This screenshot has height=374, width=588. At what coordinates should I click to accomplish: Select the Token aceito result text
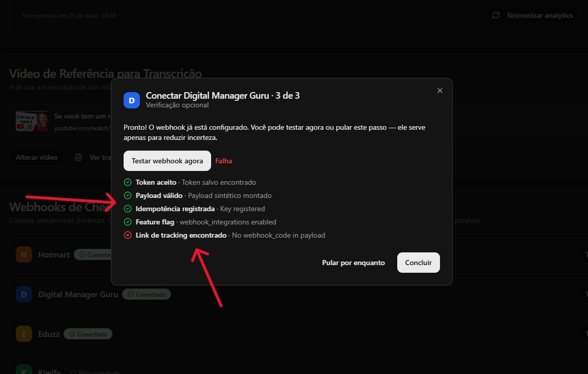tap(196, 182)
